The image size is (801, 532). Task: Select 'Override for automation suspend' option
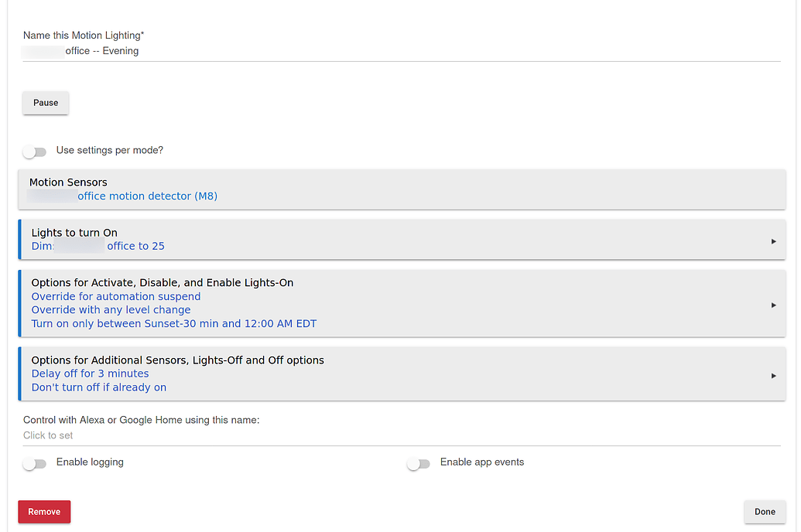click(x=116, y=297)
